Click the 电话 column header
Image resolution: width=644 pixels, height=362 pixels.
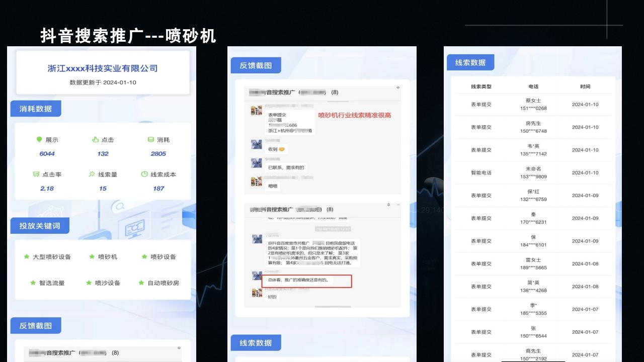(533, 86)
